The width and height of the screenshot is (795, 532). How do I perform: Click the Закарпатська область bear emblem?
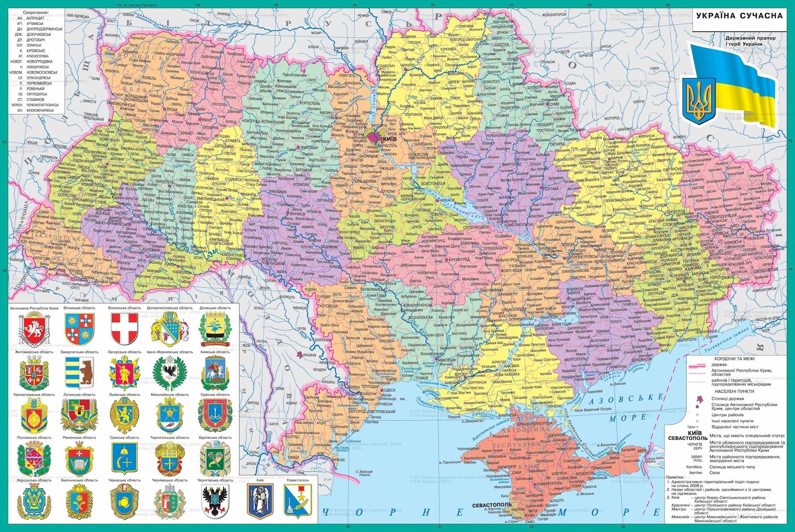[79, 373]
